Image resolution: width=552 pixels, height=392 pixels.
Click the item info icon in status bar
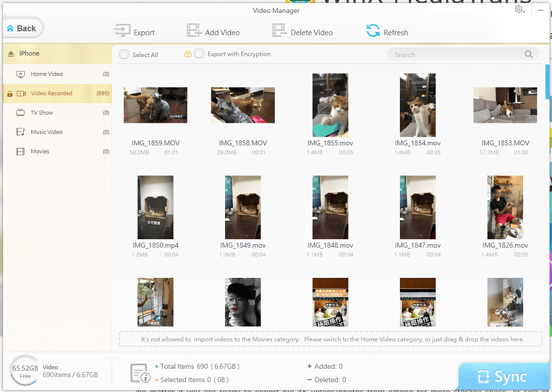pyautogui.click(x=139, y=372)
